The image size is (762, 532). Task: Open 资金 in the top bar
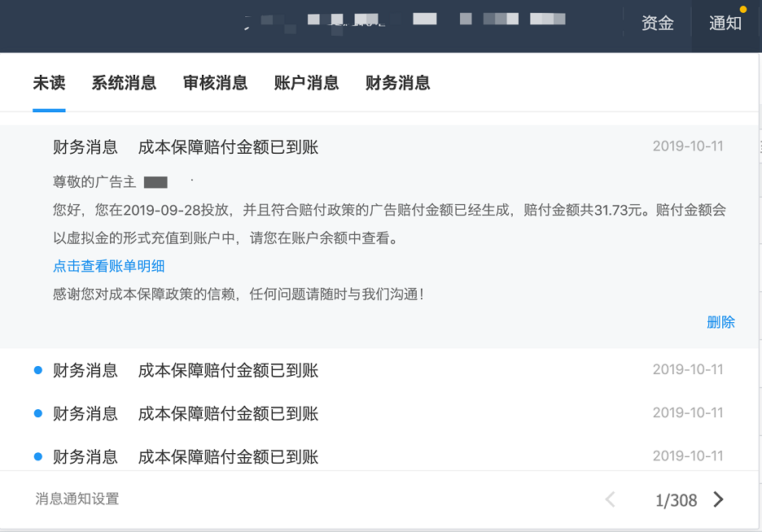tap(658, 24)
